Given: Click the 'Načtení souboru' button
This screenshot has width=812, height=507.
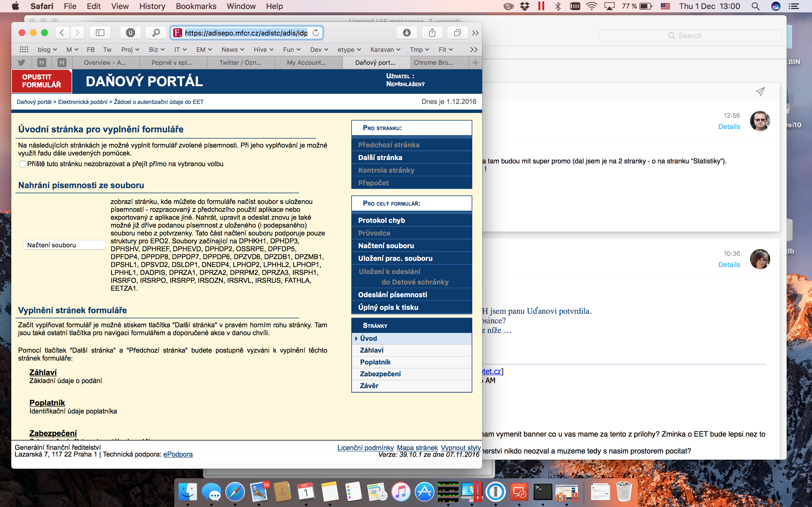Looking at the screenshot, I should click(x=64, y=245).
